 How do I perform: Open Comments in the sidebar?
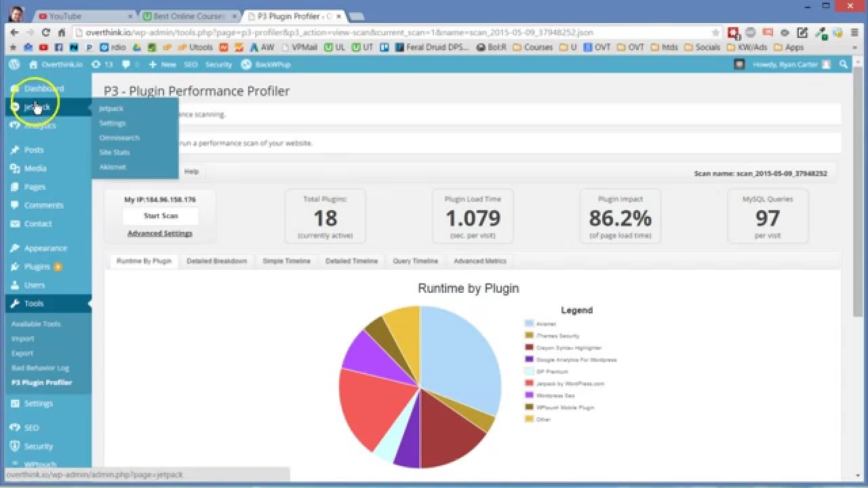(x=45, y=205)
